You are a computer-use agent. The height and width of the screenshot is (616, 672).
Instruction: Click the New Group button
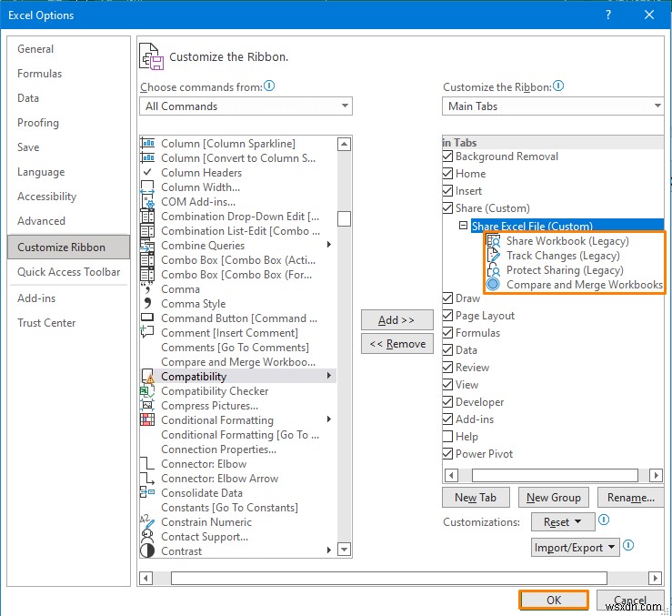(553, 497)
